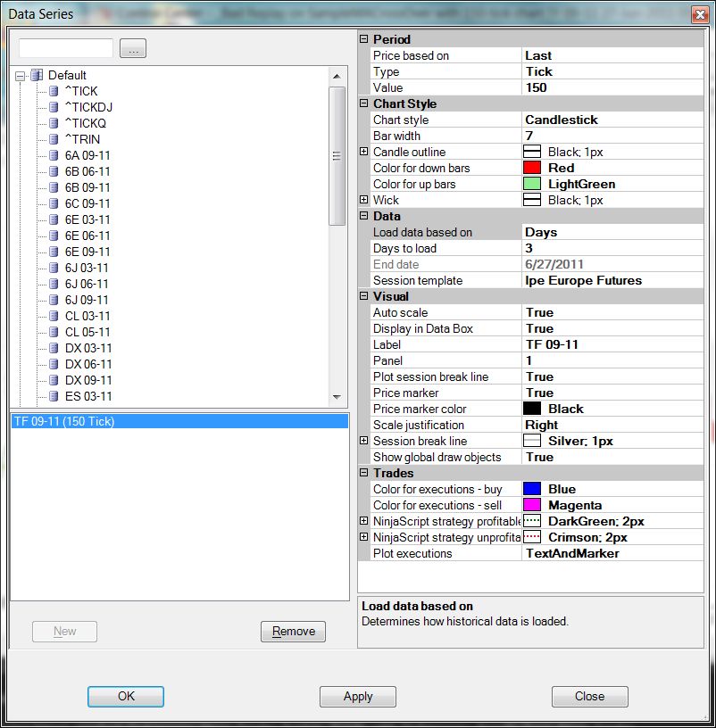This screenshot has width=716, height=728.
Task: Expand NinjaScript strategy profitable property
Action: click(364, 520)
